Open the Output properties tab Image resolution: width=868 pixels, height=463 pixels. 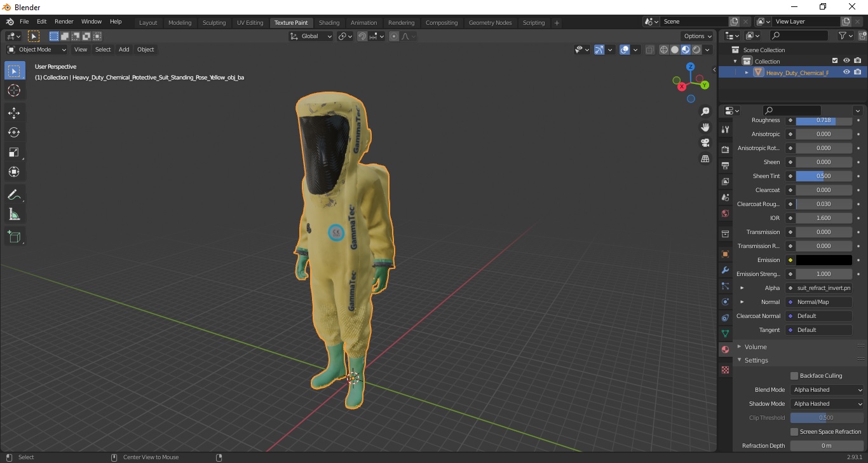(725, 165)
